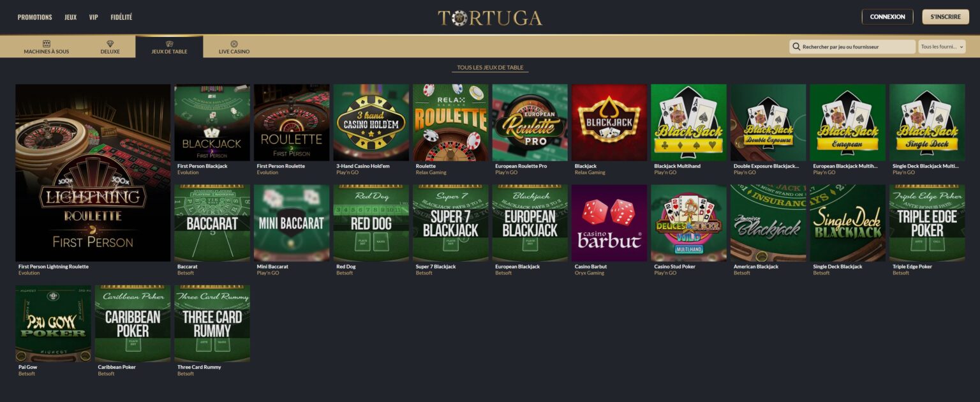Focus the game or provider search field
The width and height of the screenshot is (980, 402).
point(852,47)
